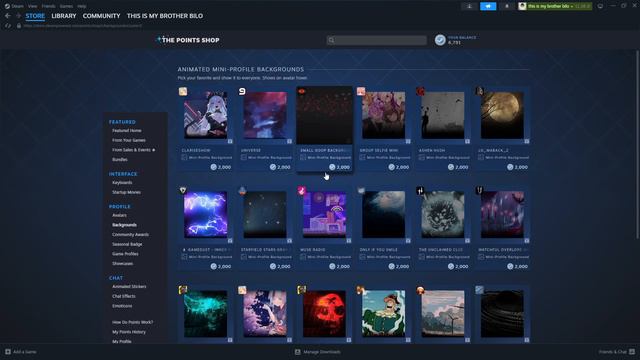Open Startup Movies under Interface
The height and width of the screenshot is (360, 640).
click(127, 192)
